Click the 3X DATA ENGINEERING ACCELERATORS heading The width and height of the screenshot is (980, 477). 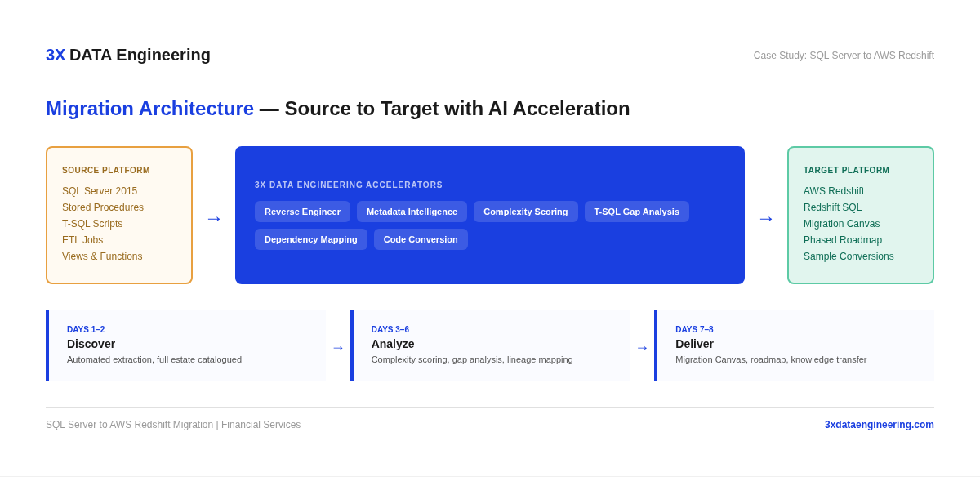pyautogui.click(x=349, y=185)
